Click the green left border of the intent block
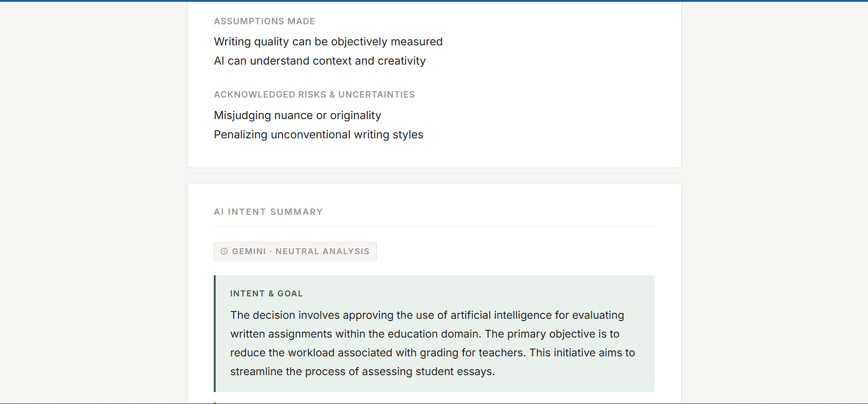 (x=215, y=333)
